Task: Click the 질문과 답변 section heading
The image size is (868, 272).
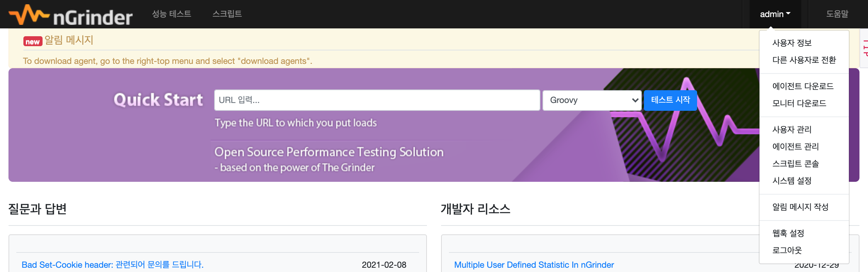Action: 38,209
